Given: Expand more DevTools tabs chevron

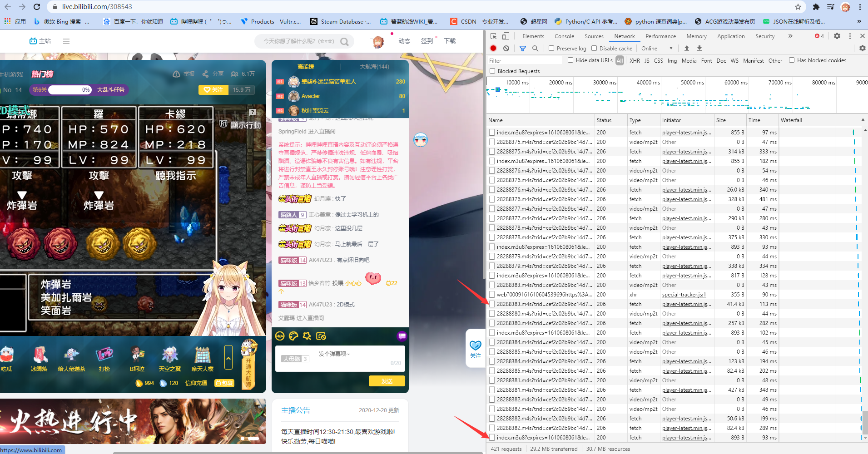Looking at the screenshot, I should (x=790, y=36).
